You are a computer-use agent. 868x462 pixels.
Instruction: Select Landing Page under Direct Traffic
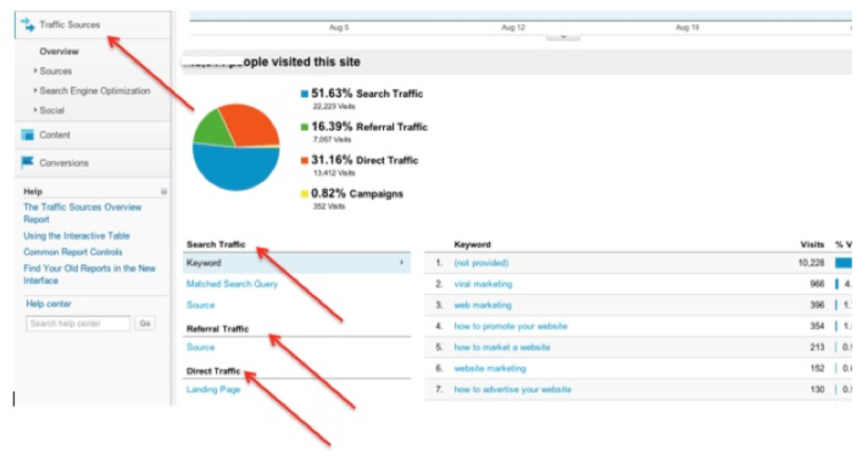coord(213,389)
